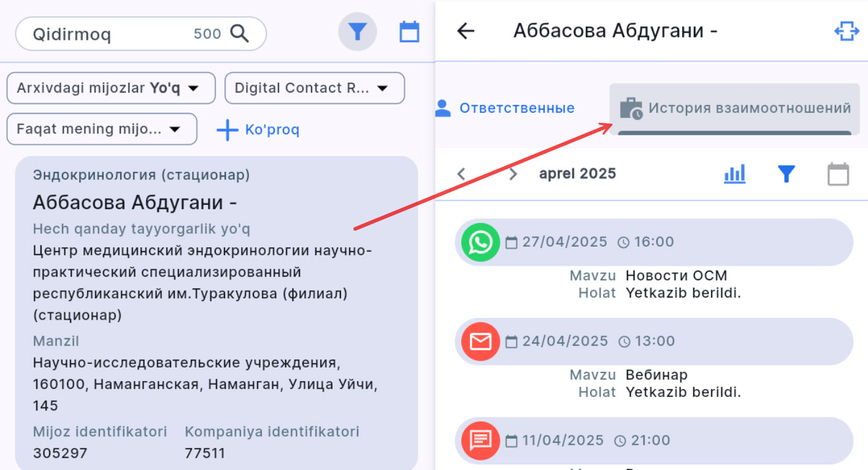Open the calendar icon in interaction history toolbar
Image resolution: width=868 pixels, height=470 pixels.
836,174
